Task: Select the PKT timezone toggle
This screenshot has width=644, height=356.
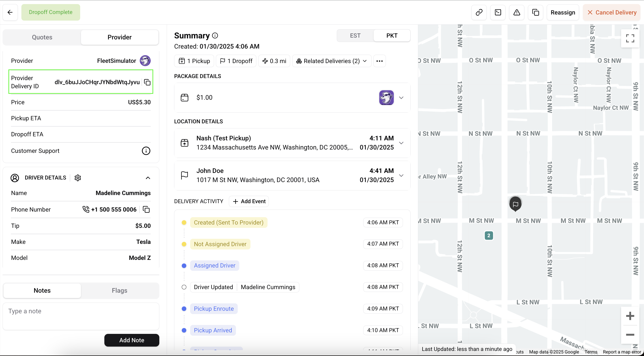Action: (392, 36)
